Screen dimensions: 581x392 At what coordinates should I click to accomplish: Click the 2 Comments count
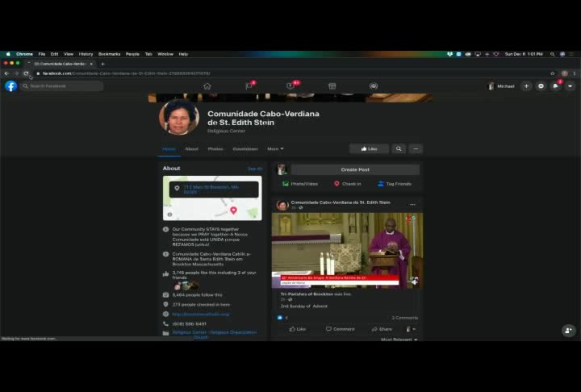(x=404, y=318)
